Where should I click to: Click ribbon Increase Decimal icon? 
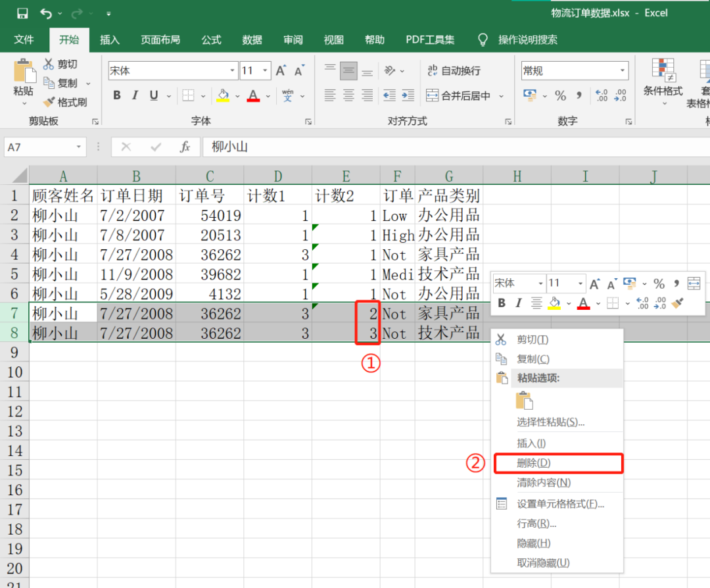tap(602, 95)
